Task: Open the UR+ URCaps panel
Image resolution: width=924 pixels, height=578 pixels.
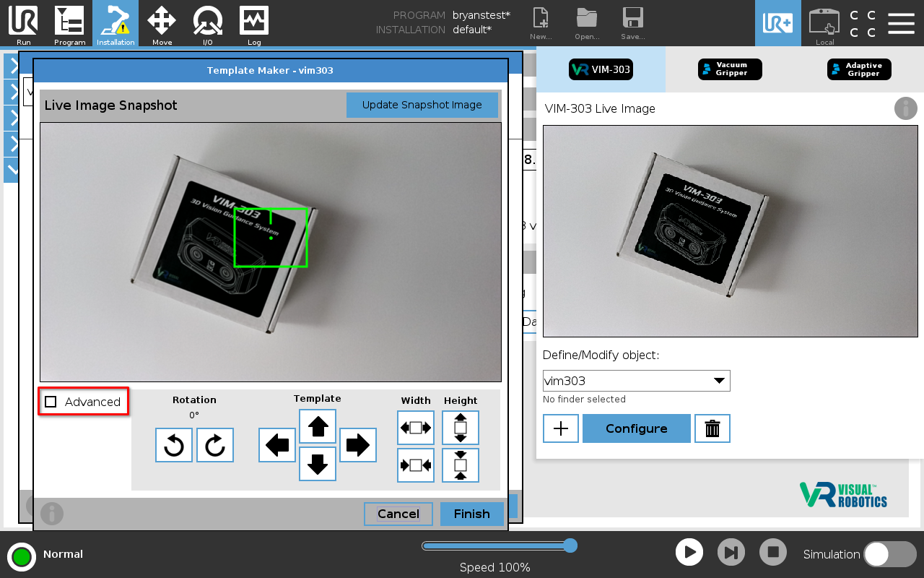Action: pos(778,23)
